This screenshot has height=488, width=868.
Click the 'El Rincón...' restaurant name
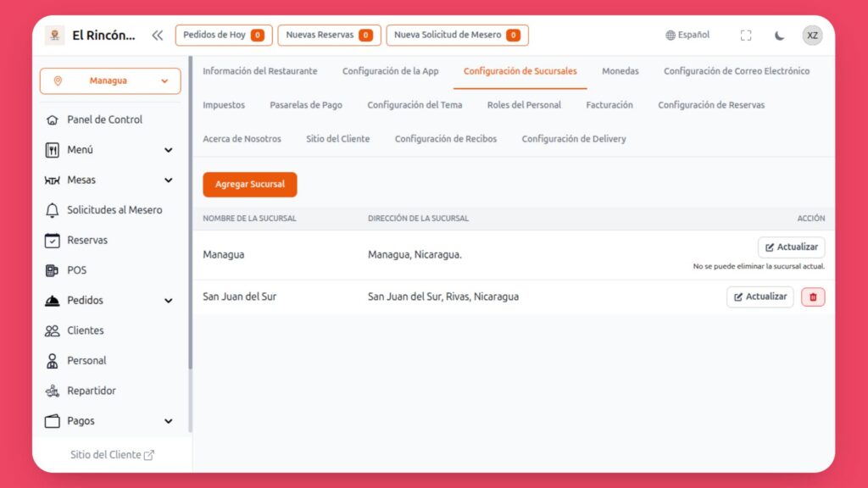[103, 36]
